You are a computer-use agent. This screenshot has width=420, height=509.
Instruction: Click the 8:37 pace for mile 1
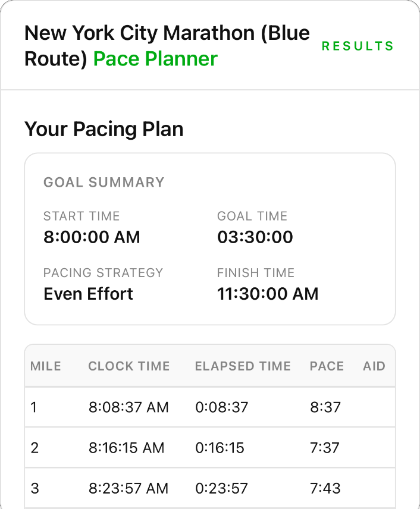coord(325,407)
